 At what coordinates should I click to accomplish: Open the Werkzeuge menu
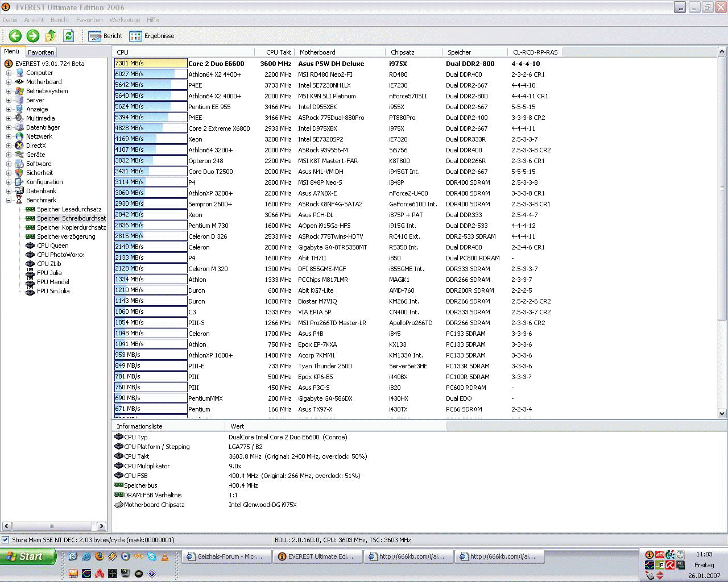click(125, 20)
